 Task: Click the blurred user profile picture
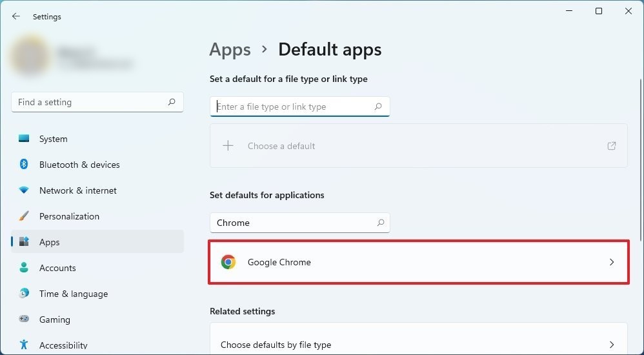click(x=30, y=56)
